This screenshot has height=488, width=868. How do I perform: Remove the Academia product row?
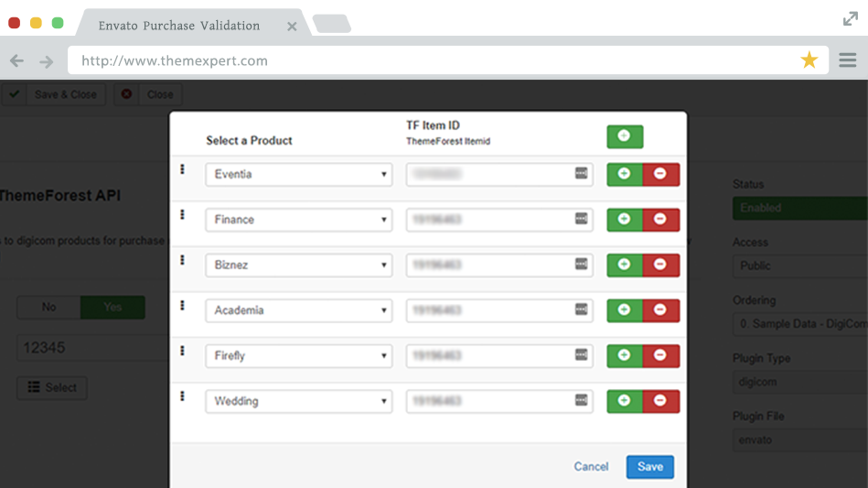661,310
